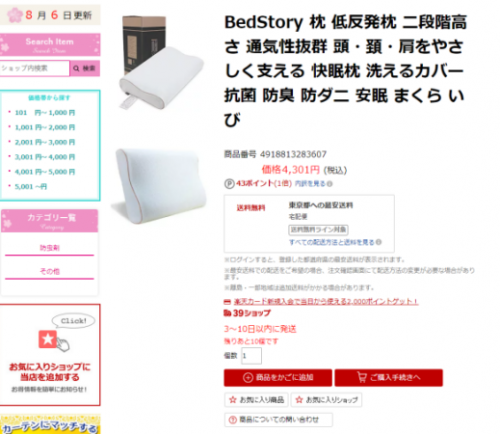The image size is (500, 434).
Task: Open すべての配送方法と送料を見る link
Action: [x=332, y=242]
